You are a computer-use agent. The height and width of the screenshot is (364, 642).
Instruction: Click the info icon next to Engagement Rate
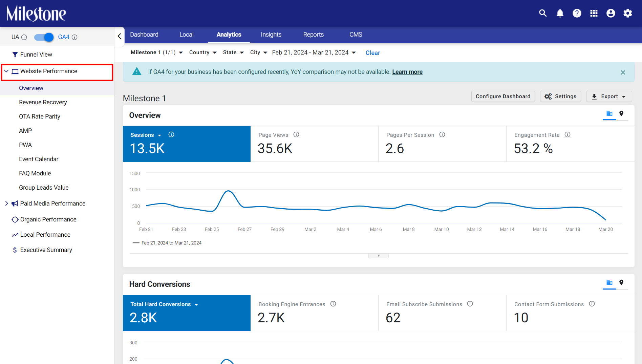[x=568, y=134]
